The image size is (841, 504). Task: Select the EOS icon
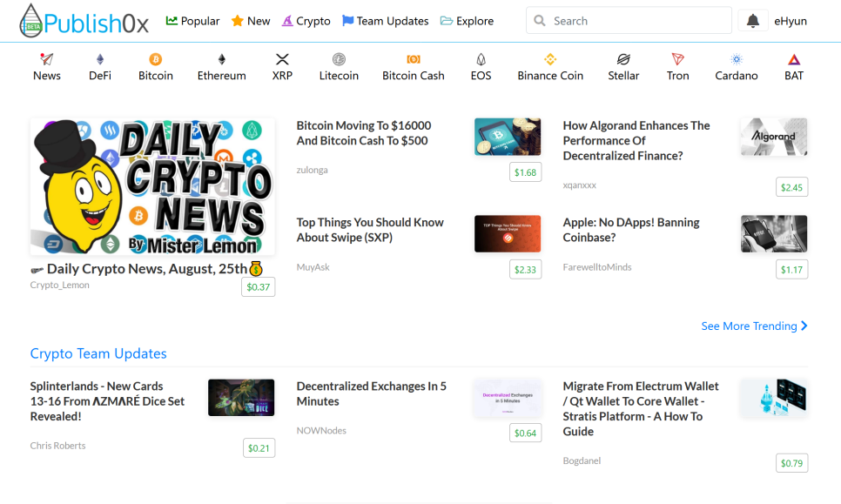pyautogui.click(x=481, y=59)
